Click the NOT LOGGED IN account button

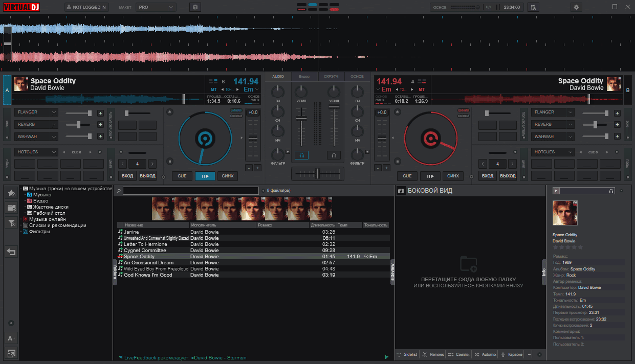[86, 7]
